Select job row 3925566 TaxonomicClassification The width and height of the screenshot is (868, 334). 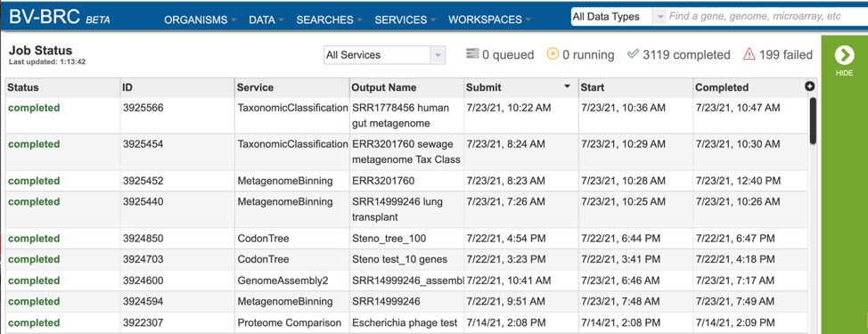click(x=407, y=116)
